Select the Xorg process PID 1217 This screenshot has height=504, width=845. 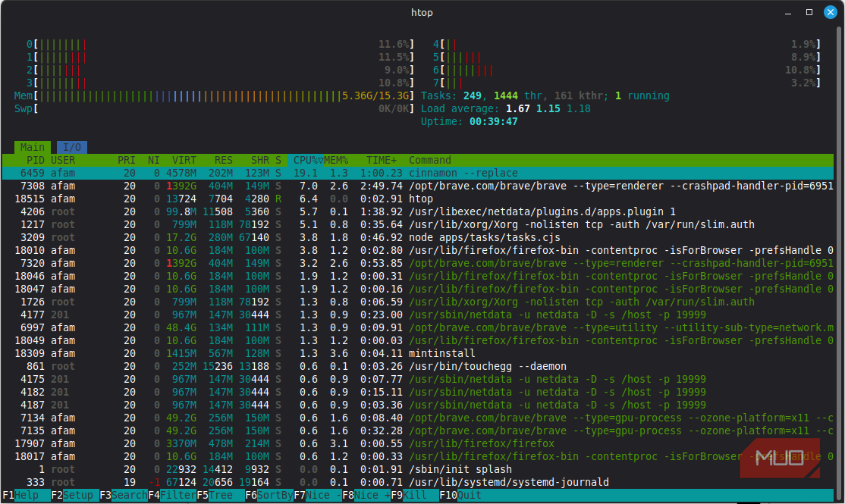pyautogui.click(x=418, y=224)
